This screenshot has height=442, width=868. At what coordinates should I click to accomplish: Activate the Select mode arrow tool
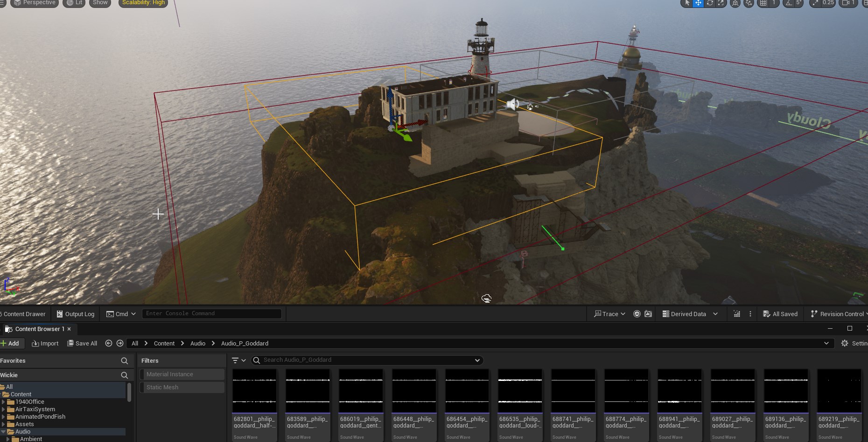tap(686, 3)
